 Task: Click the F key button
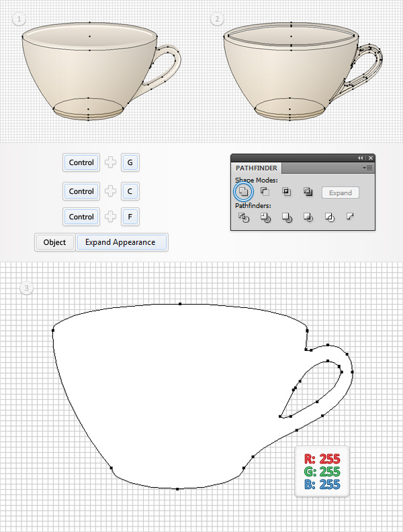[130, 217]
